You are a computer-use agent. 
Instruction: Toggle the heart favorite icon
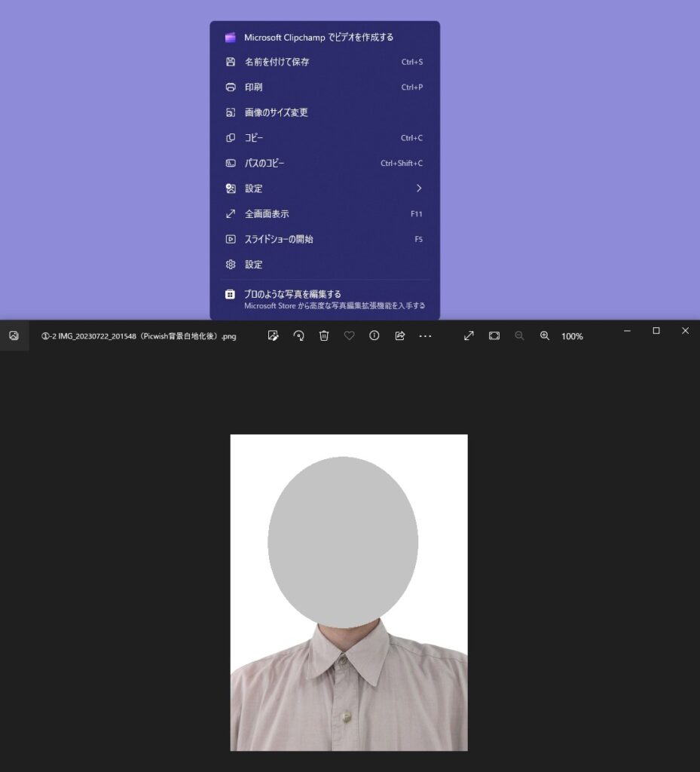point(349,335)
